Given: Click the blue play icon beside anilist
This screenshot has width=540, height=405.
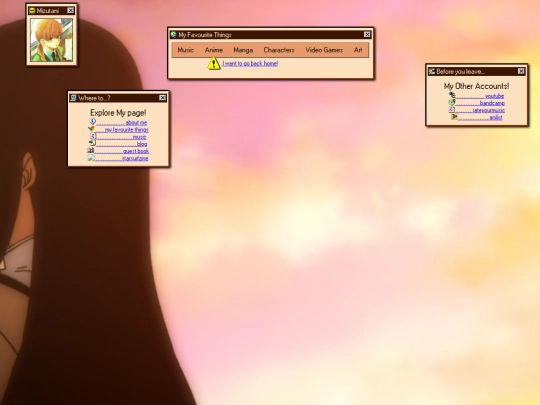Looking at the screenshot, I should tap(454, 117).
